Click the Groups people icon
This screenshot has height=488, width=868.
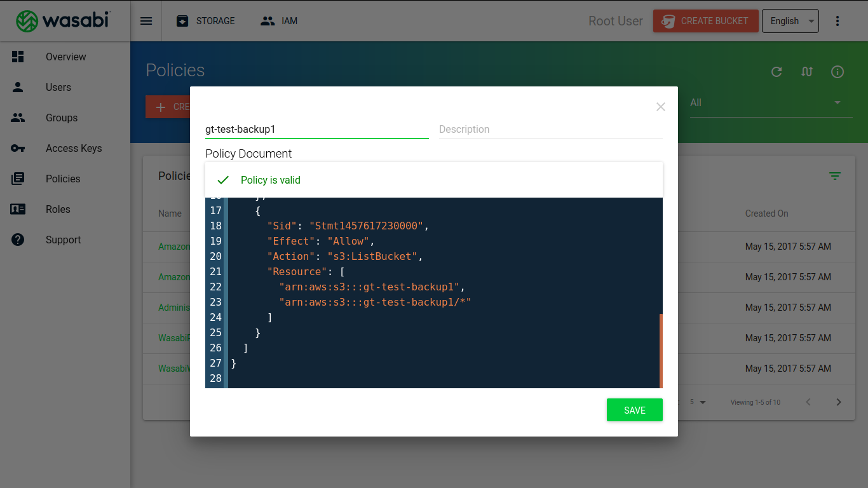pos(18,118)
